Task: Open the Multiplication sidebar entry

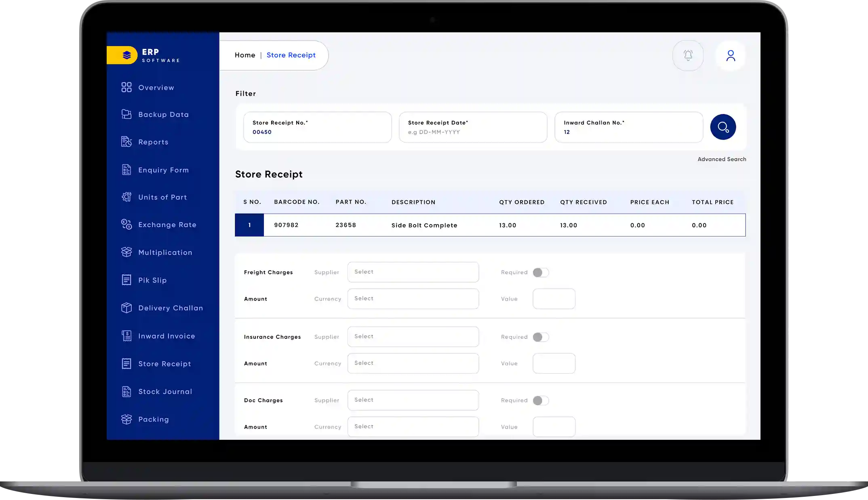Action: pos(165,252)
